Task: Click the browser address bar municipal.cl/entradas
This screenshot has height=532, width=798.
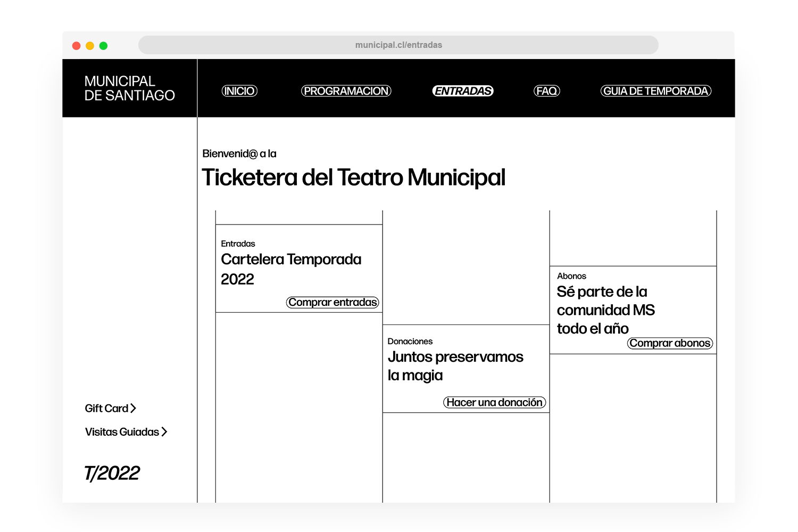Action: [398, 45]
